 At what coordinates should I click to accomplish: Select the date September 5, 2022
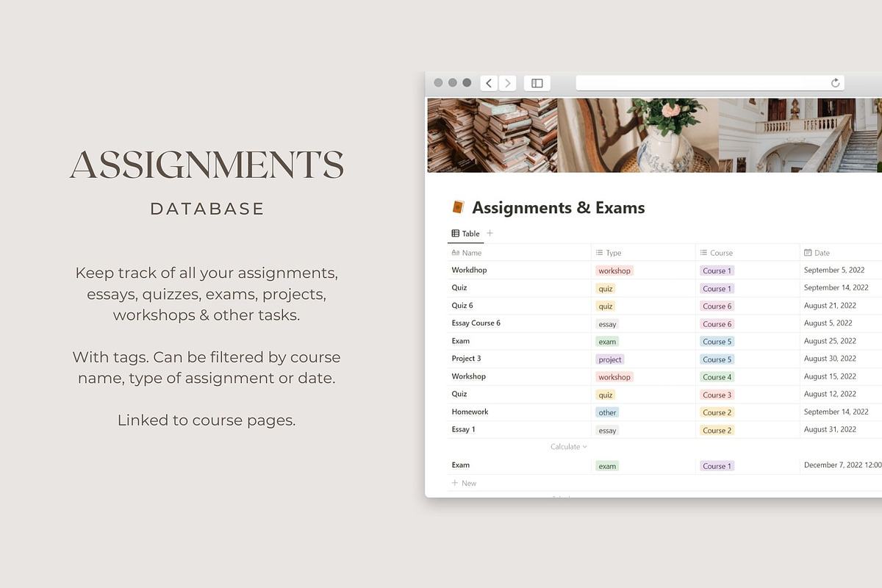click(835, 270)
